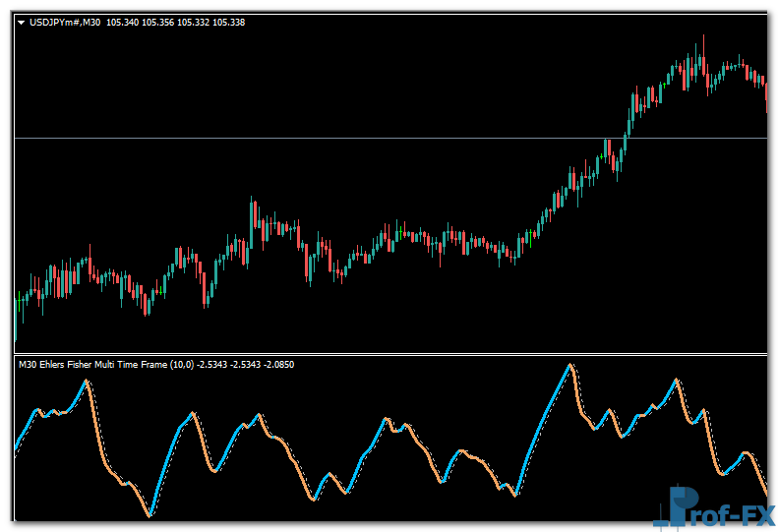Click the last red candle at the right edge

pyautogui.click(x=766, y=94)
